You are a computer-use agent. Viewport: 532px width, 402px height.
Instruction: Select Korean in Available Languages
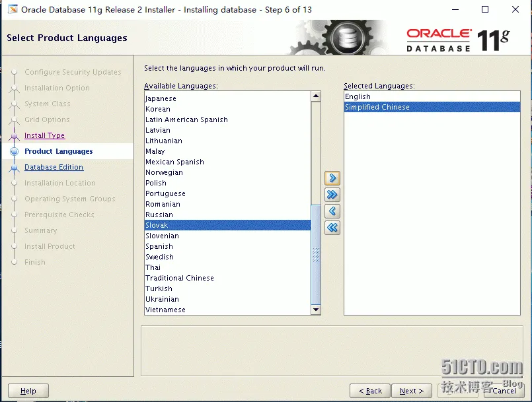(227, 109)
